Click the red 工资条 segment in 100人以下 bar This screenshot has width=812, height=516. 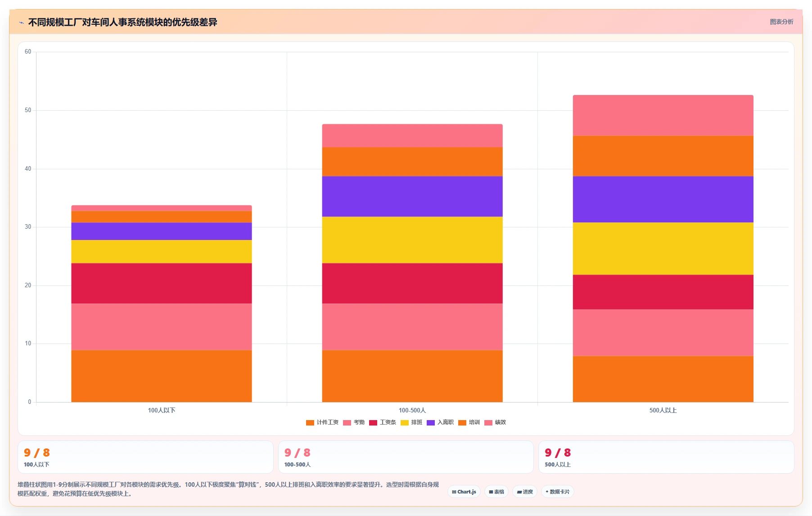click(x=162, y=283)
